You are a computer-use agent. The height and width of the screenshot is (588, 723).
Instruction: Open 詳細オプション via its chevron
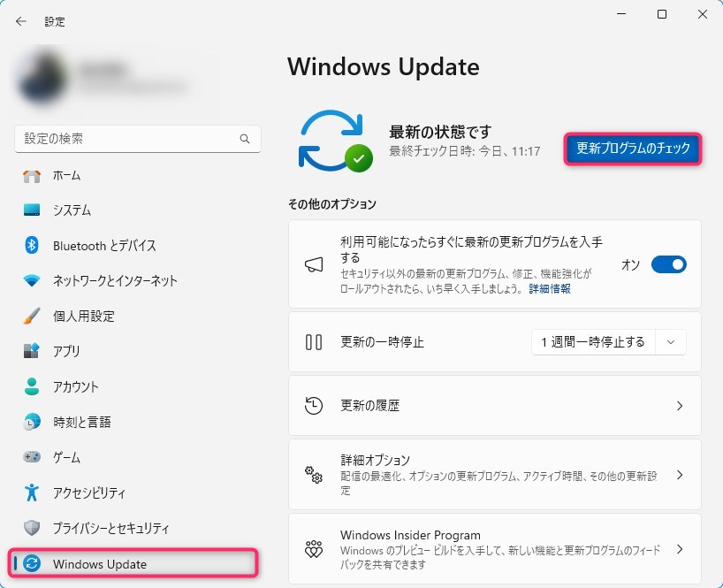point(679,475)
